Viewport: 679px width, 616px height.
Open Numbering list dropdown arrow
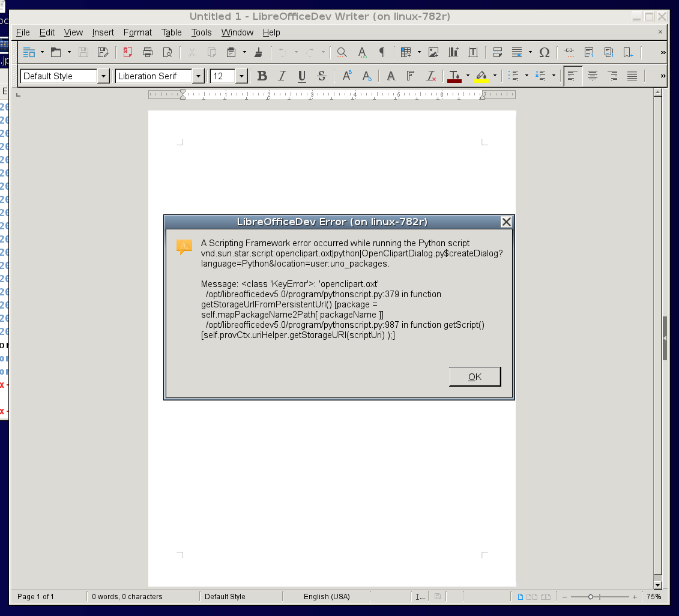554,76
